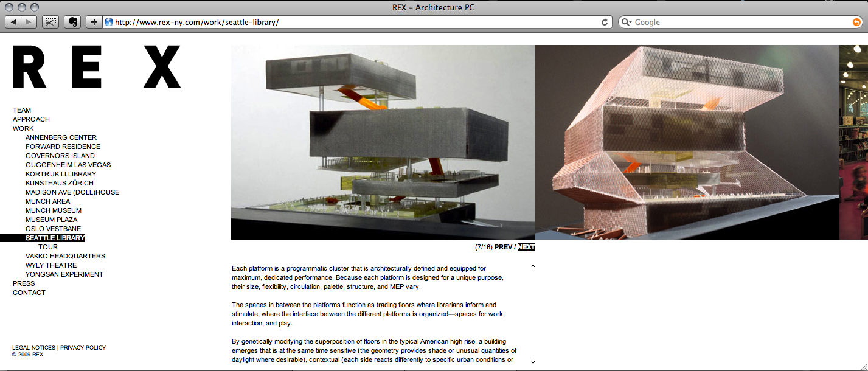Image resolution: width=868 pixels, height=371 pixels.
Task: Click NEXT to view the next image
Action: 525,246
